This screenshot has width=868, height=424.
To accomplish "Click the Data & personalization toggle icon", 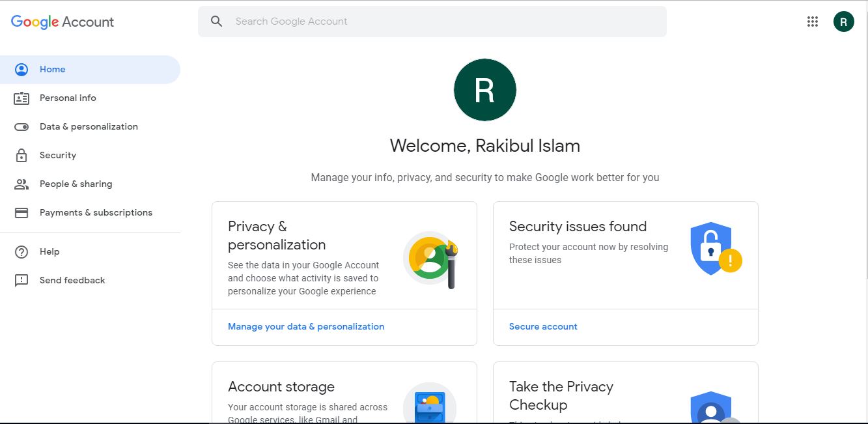I will (x=21, y=127).
